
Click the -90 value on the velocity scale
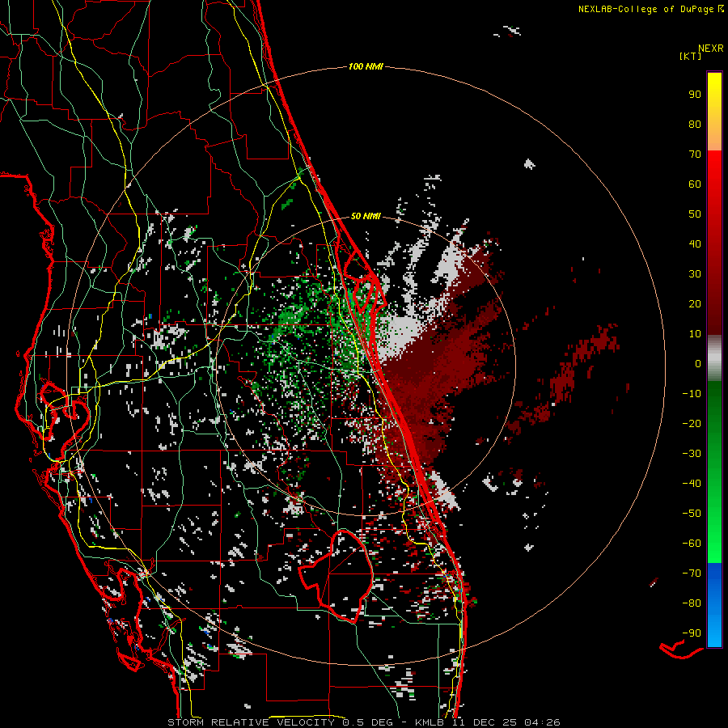pos(692,633)
